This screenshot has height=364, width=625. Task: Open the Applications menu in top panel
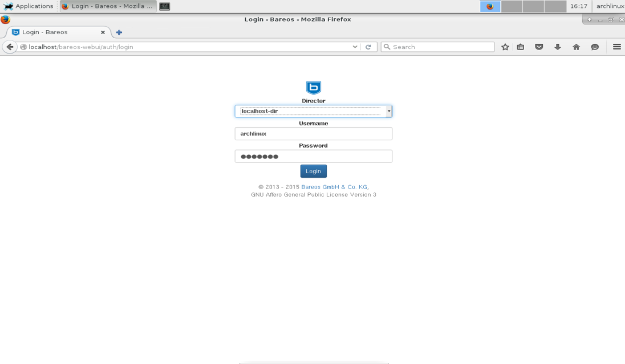pos(29,6)
